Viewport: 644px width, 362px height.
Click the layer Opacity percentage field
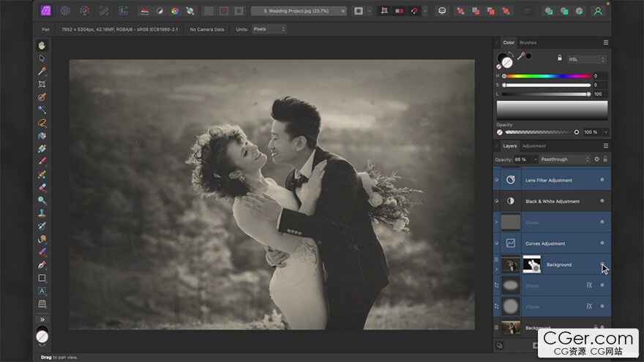[520, 159]
